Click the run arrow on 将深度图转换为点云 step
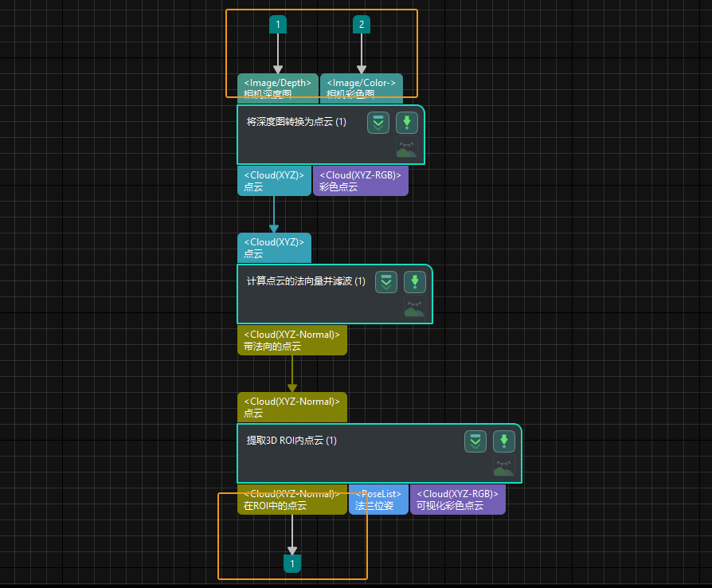Viewport: 712px width, 588px height. coord(407,123)
